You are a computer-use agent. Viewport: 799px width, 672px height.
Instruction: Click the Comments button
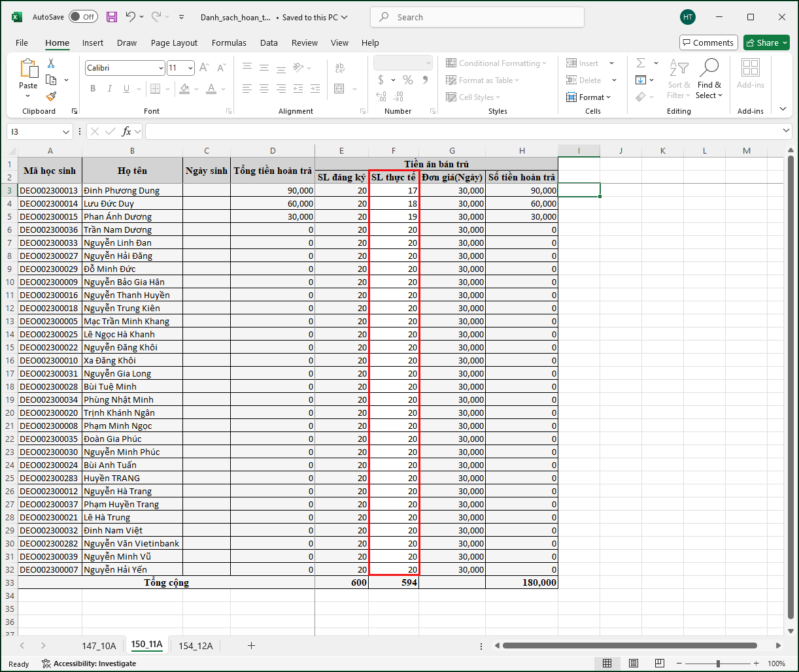709,42
